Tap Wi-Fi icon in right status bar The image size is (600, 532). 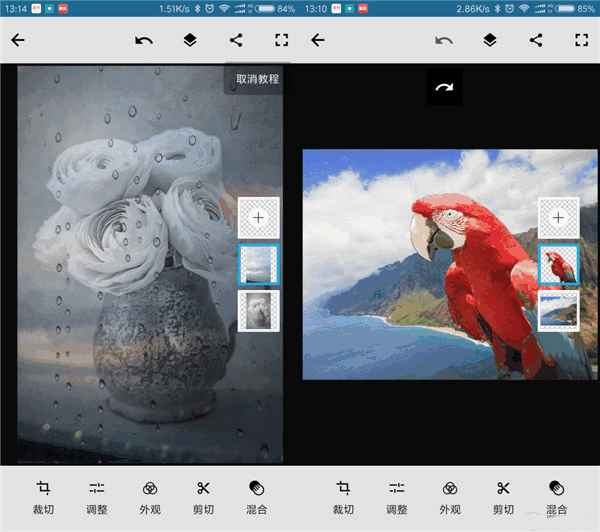click(524, 8)
